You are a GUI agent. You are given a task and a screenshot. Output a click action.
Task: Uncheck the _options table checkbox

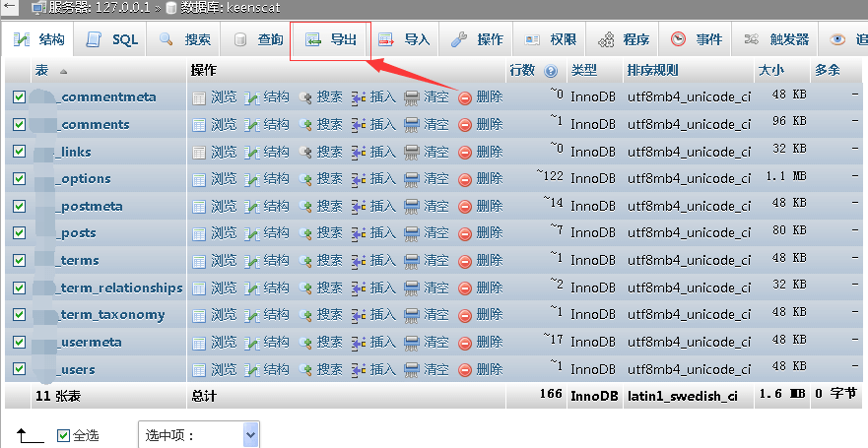19,178
